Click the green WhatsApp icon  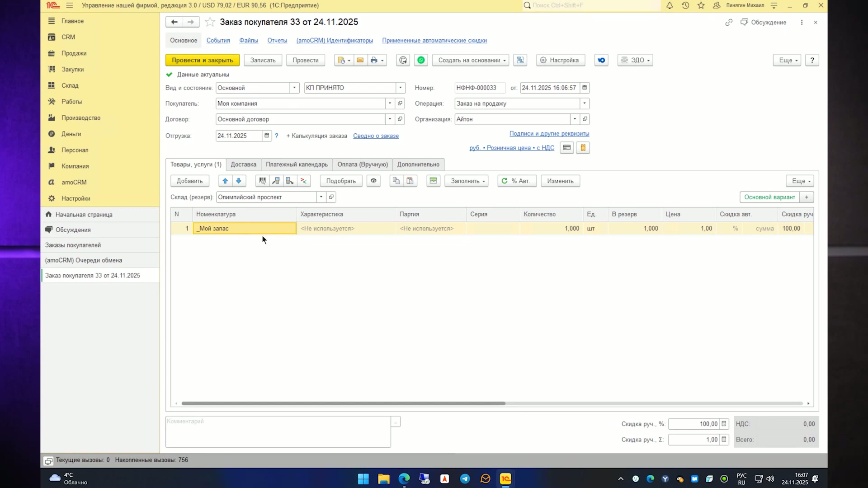pyautogui.click(x=421, y=60)
